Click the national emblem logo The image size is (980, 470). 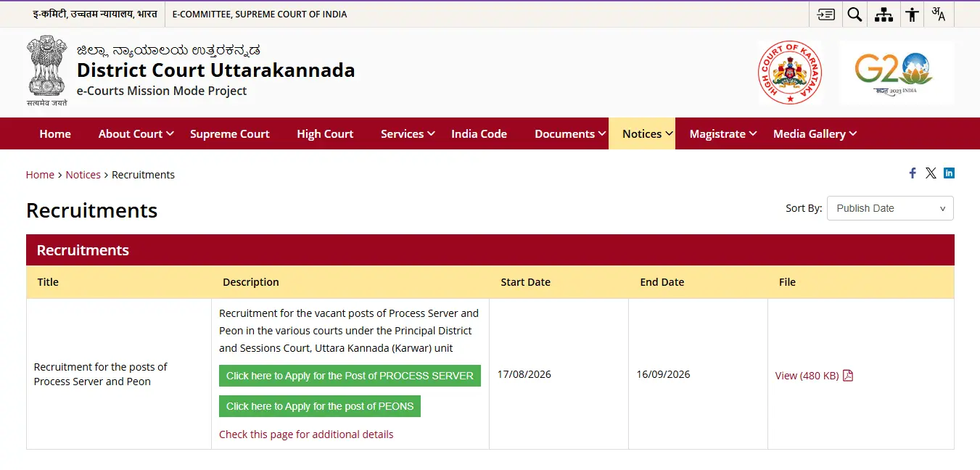[46, 70]
